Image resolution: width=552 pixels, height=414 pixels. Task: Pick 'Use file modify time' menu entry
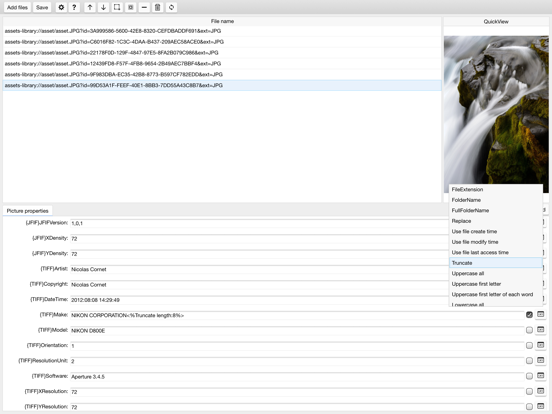496,242
